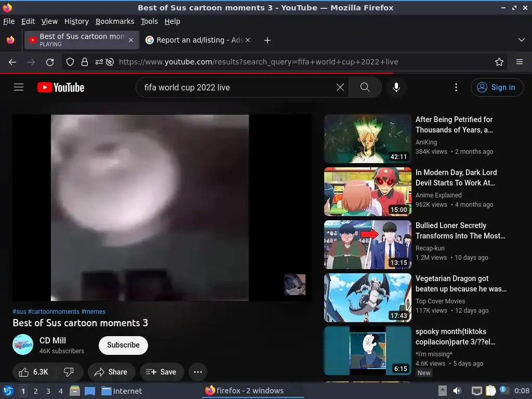The width and height of the screenshot is (532, 399).
Task: Open the History menu
Action: [x=76, y=21]
